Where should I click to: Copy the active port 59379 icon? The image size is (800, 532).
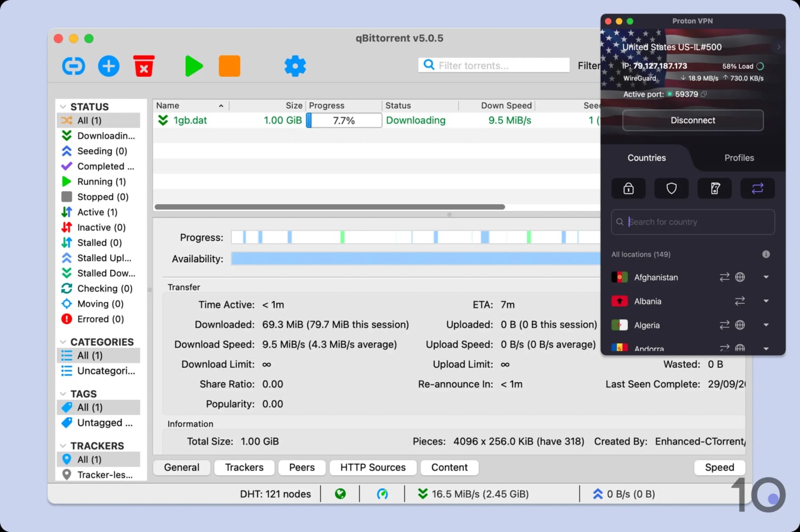pyautogui.click(x=704, y=94)
